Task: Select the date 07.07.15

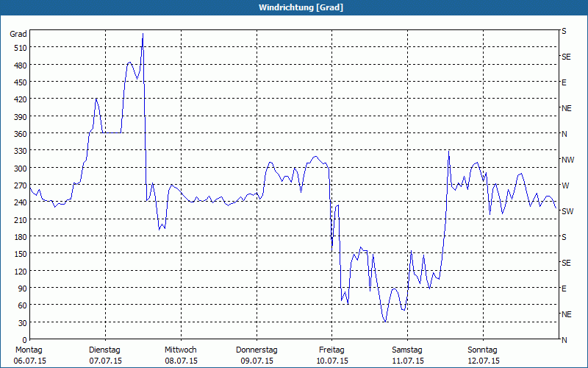Action: 105,361
